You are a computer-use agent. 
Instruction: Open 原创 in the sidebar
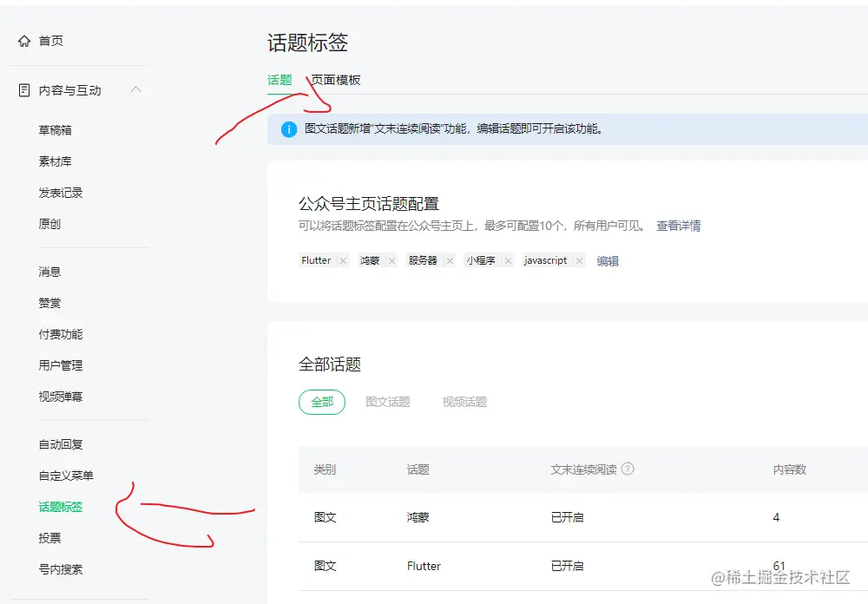point(49,224)
